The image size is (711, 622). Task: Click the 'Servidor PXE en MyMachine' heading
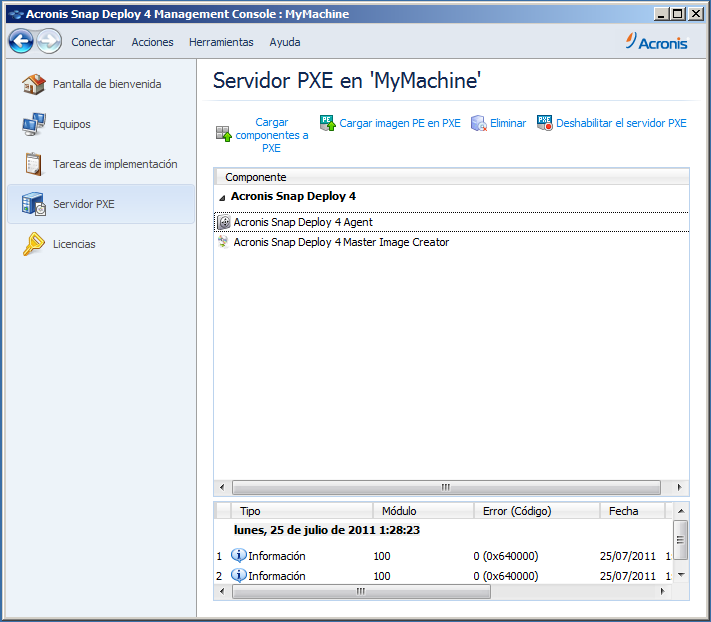(347, 81)
